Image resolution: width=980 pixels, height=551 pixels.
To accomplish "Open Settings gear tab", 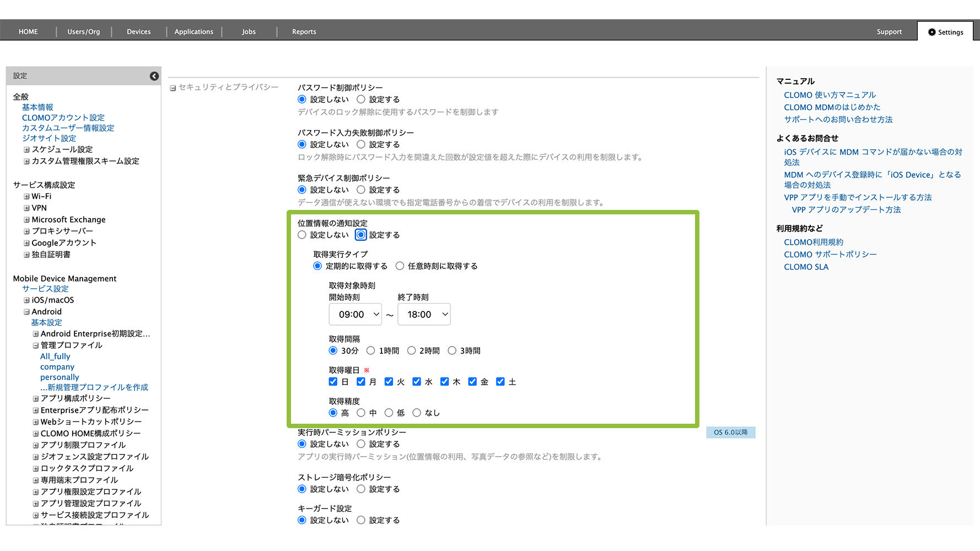I will pyautogui.click(x=946, y=32).
